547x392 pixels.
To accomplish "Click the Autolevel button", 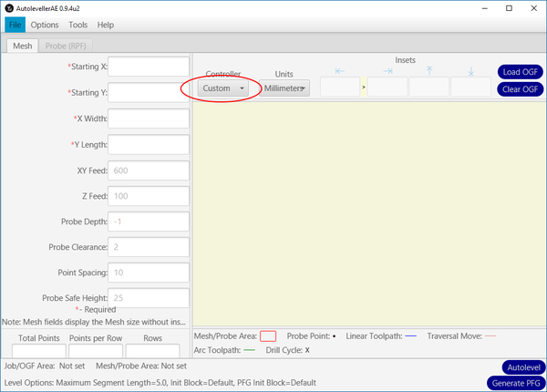I will (522, 367).
